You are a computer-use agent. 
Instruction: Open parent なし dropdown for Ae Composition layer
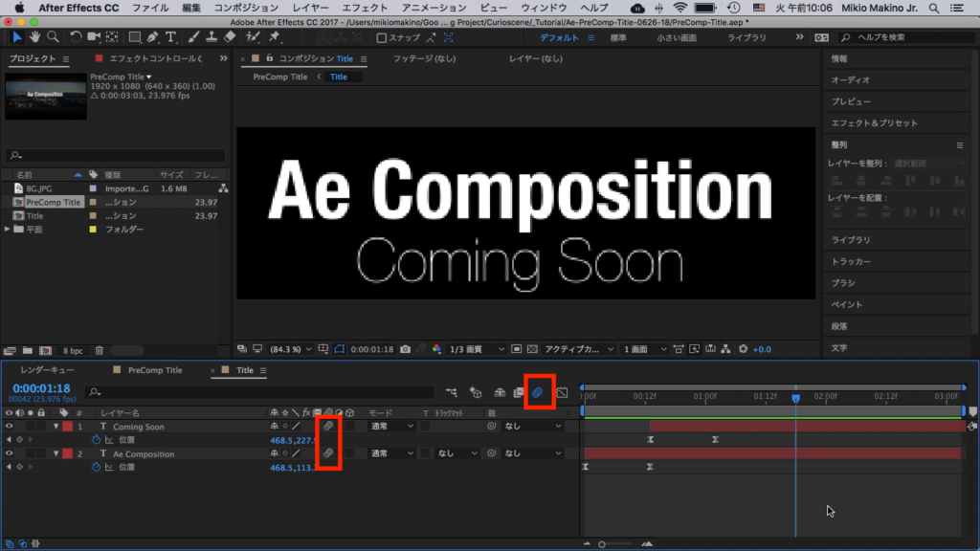click(533, 453)
